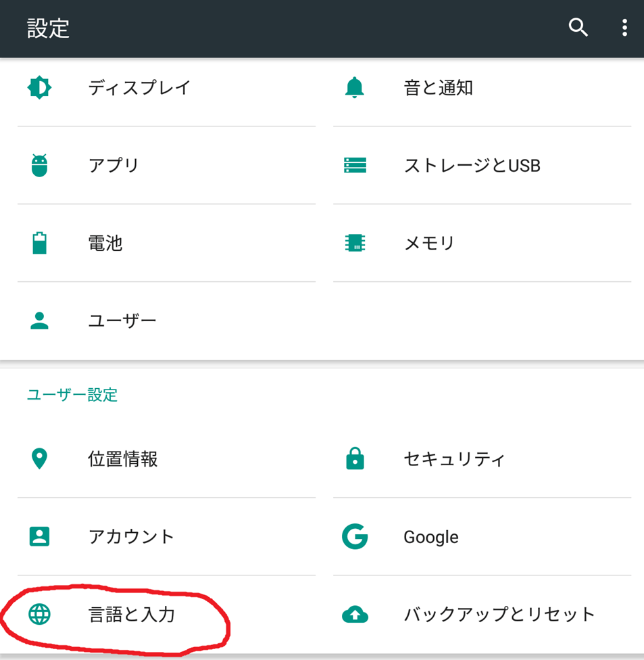Tap the notification bell icon
The image size is (644, 660).
355,87
